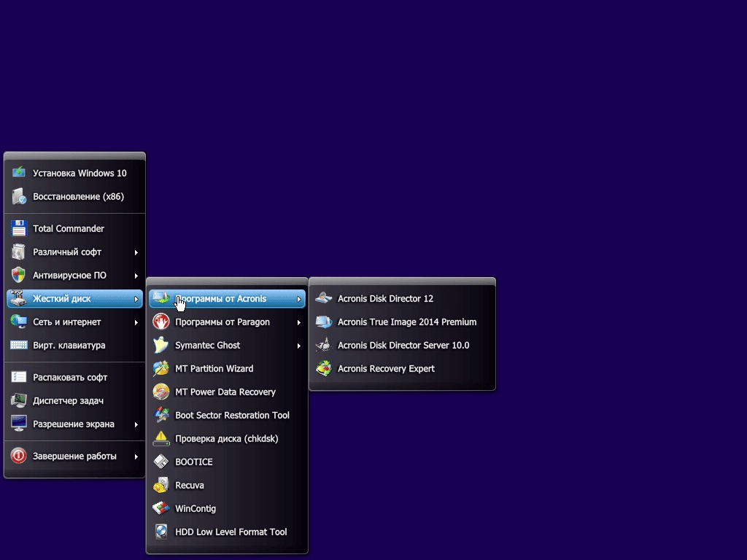The image size is (747, 560).
Task: Launch Acronis Disk Director 12
Action: [403, 298]
